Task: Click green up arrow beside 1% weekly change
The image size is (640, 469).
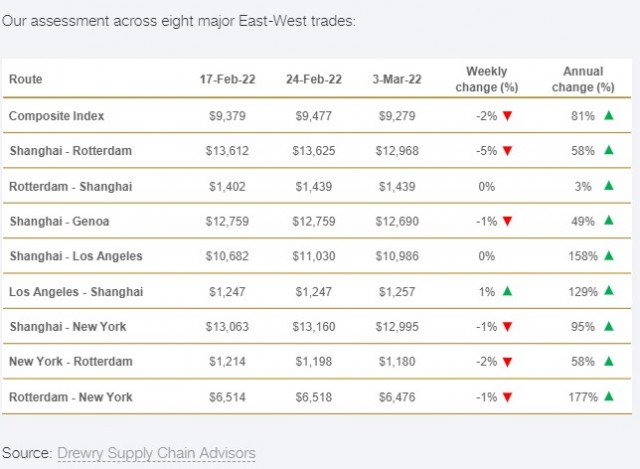Action: click(x=507, y=291)
